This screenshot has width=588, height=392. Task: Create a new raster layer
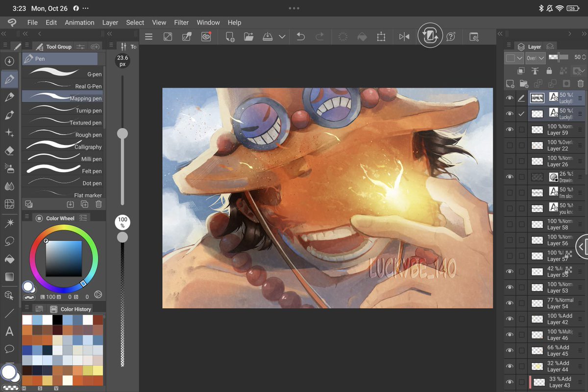click(x=510, y=84)
